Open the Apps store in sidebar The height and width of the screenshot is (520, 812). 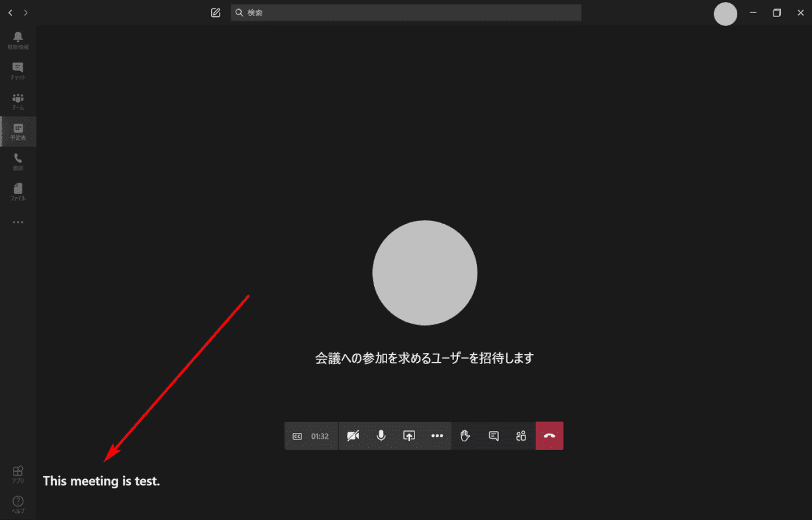[18, 474]
